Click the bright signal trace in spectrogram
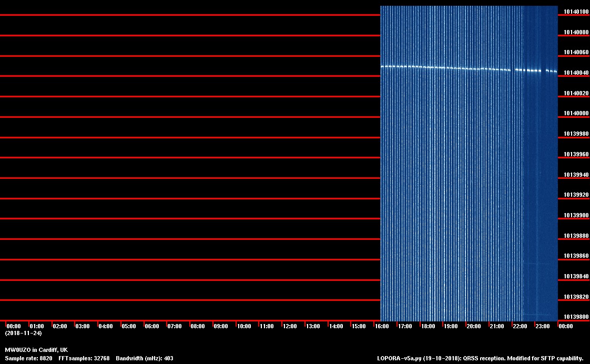Screen dimensions: 590x364 (447, 67)
